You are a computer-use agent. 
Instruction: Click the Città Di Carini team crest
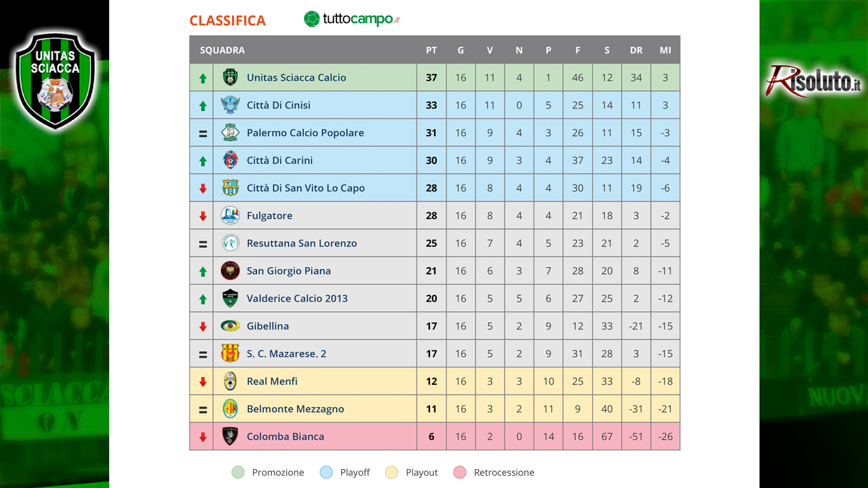[230, 160]
